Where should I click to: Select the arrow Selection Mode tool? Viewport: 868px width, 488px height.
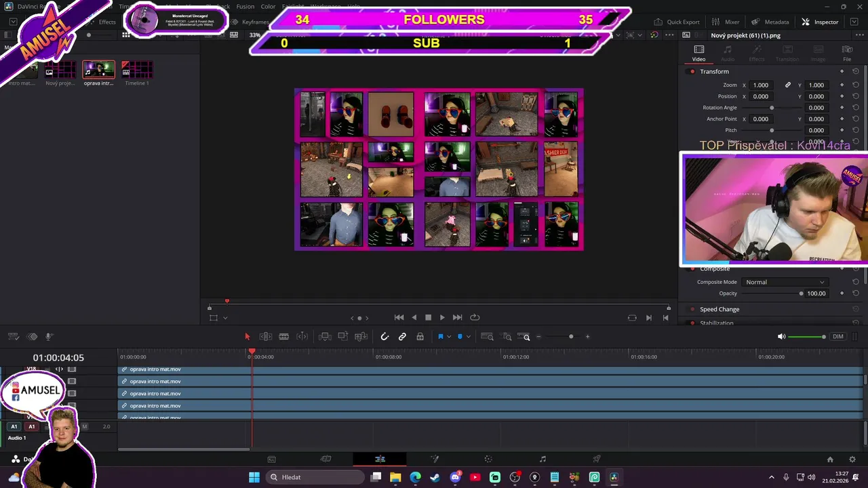[x=247, y=336]
